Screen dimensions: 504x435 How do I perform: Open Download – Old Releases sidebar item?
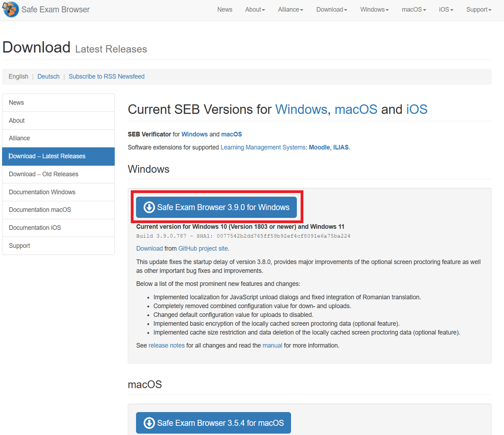(58, 174)
